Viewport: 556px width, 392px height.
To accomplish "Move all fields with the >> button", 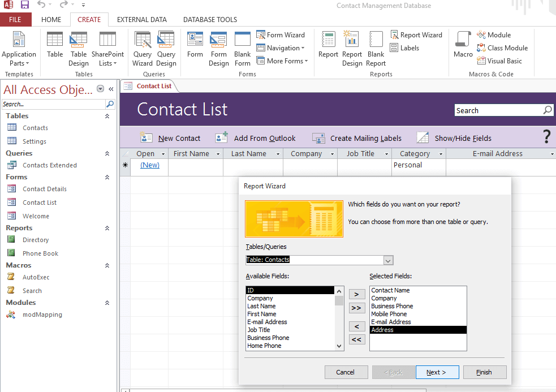I will 356,308.
